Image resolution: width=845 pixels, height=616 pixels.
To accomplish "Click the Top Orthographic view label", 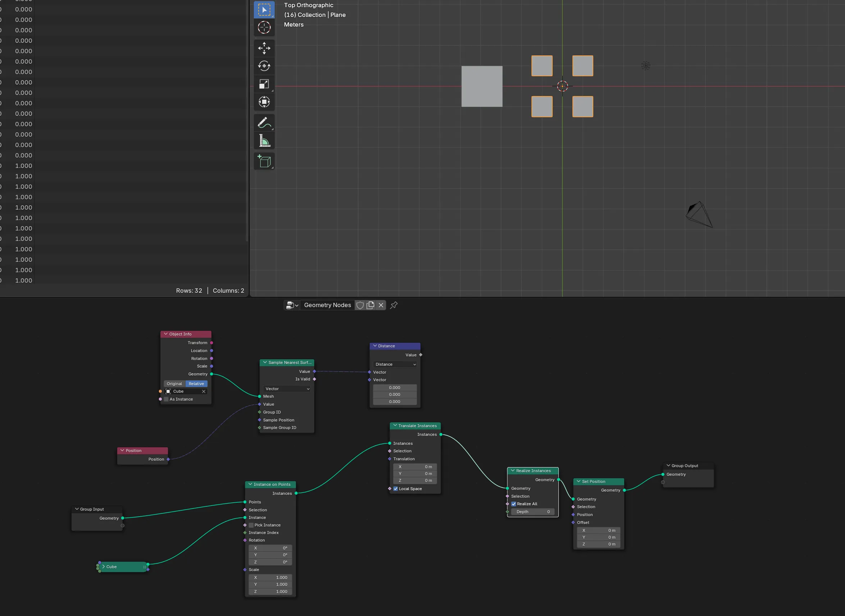I will pyautogui.click(x=309, y=5).
